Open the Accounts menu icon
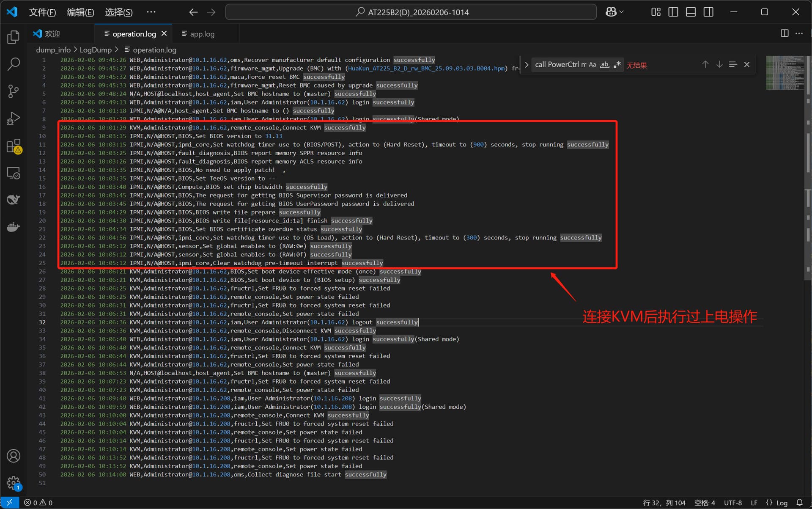The height and width of the screenshot is (509, 812). (x=14, y=456)
